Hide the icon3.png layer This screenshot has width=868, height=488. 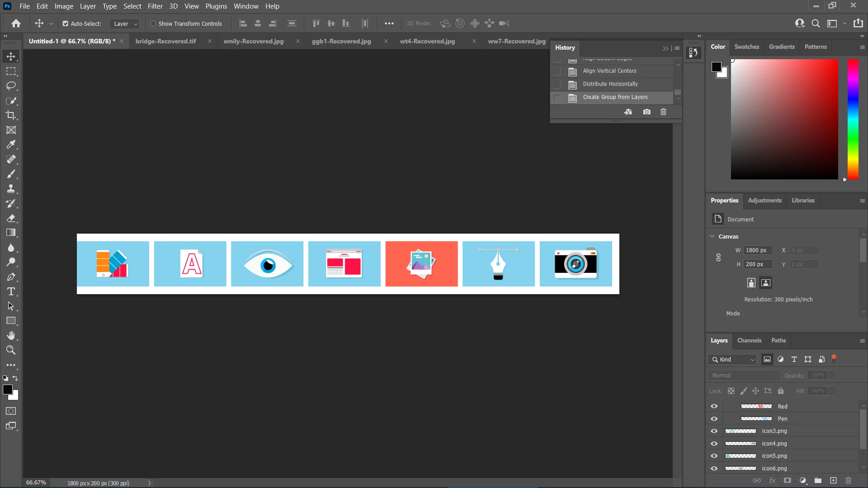coord(714,431)
